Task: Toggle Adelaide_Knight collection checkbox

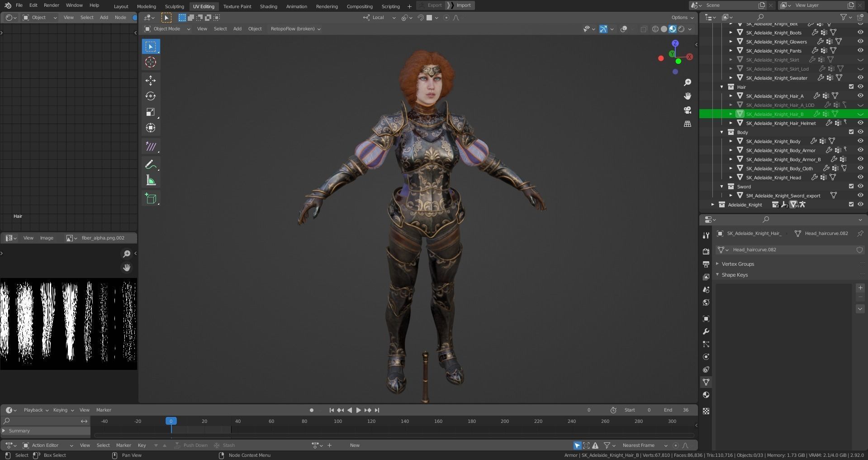Action: [851, 204]
